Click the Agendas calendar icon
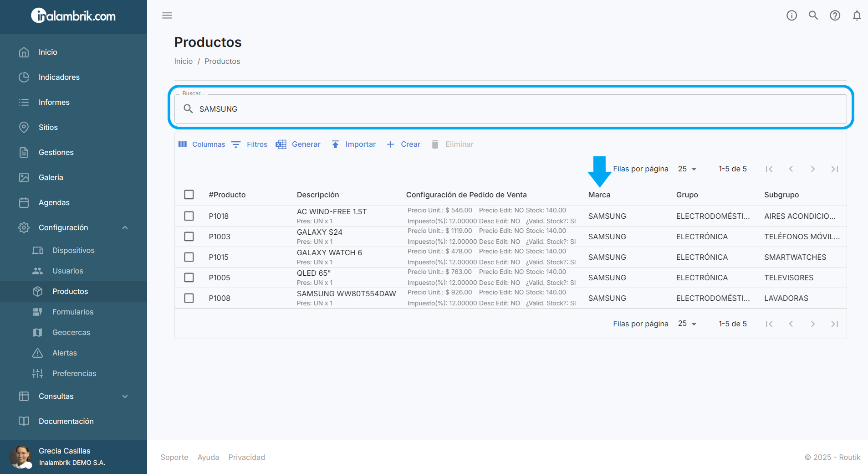 click(24, 202)
